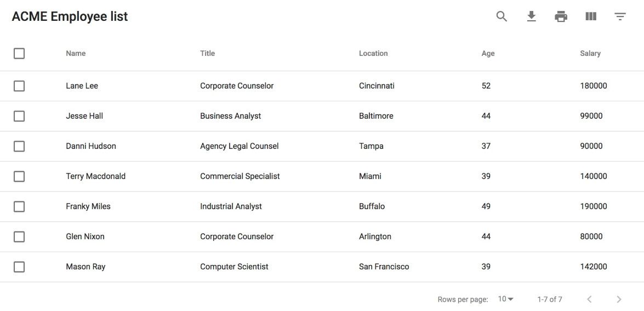Go to next page arrow
The width and height of the screenshot is (644, 311).
click(x=619, y=300)
